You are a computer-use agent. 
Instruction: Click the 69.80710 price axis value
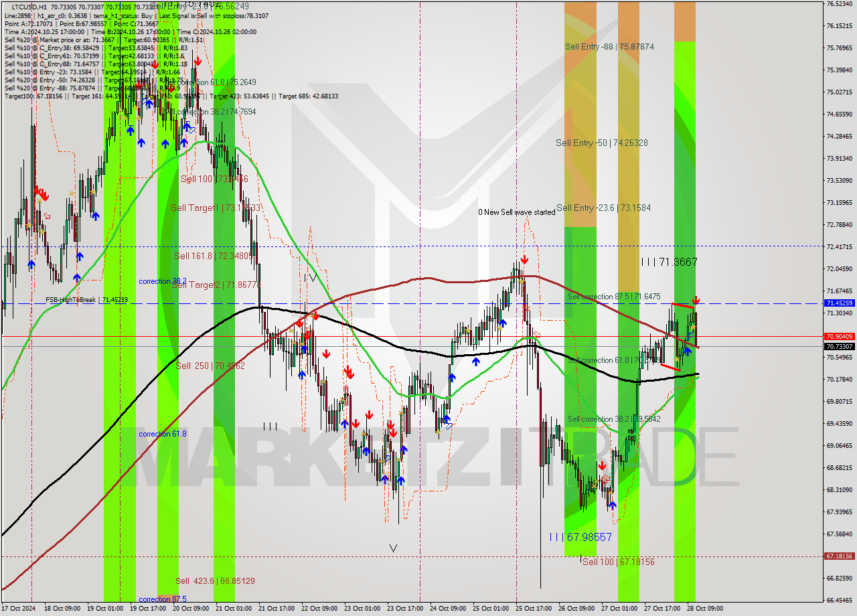tap(839, 401)
